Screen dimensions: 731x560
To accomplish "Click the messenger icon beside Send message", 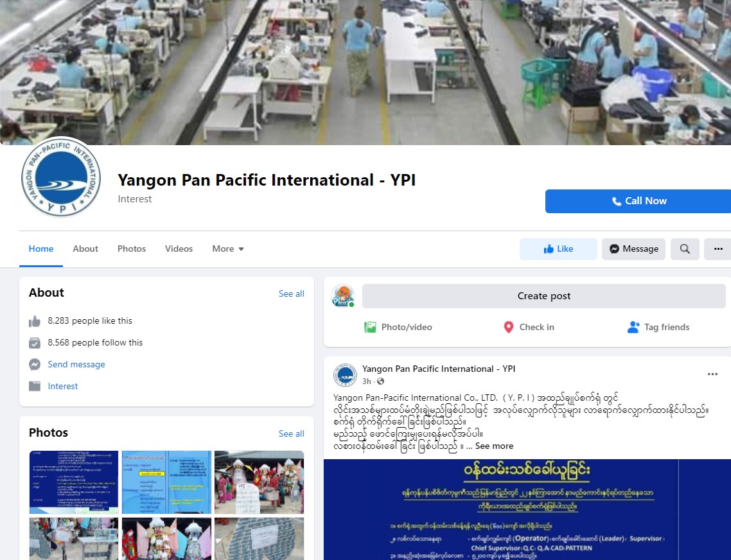I will coord(35,365).
